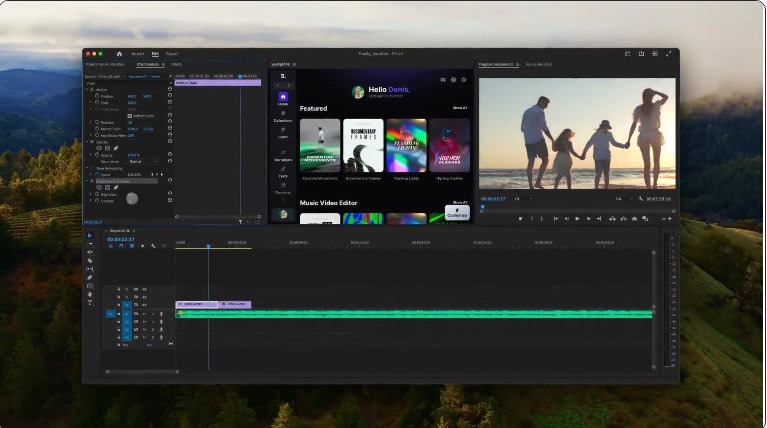Image resolution: width=767 pixels, height=428 pixels.
Task: Expand the Brightness property twirl arrow
Action: tap(92, 194)
